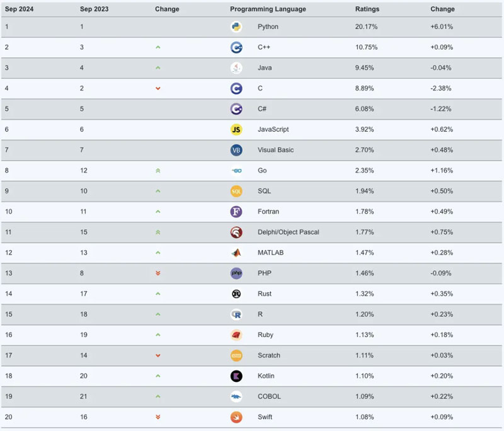The height and width of the screenshot is (431, 504).
Task: Click the Programming Language column header
Action: pyautogui.click(x=268, y=9)
